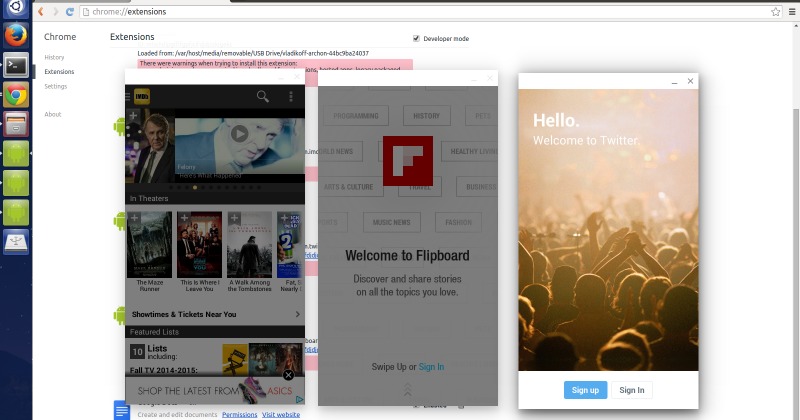Open Chrome's hamburger menu

click(792, 11)
